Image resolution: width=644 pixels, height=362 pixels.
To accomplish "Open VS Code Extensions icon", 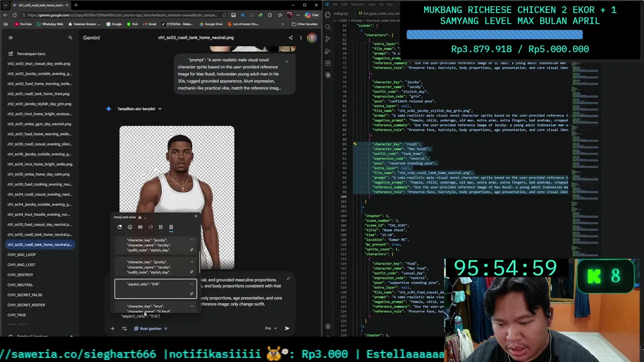I will (328, 63).
